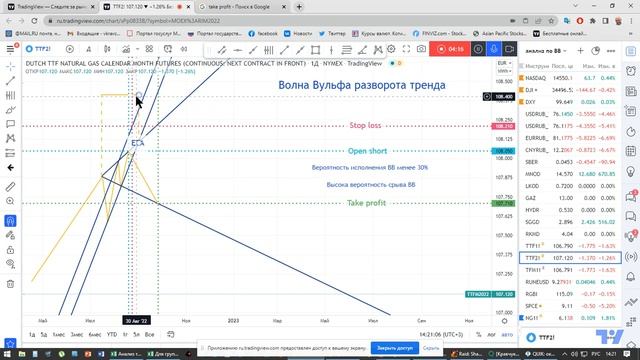This screenshot has height=360, width=640.
Task: Open the ideas lightbulb panel
Action: coord(631,171)
